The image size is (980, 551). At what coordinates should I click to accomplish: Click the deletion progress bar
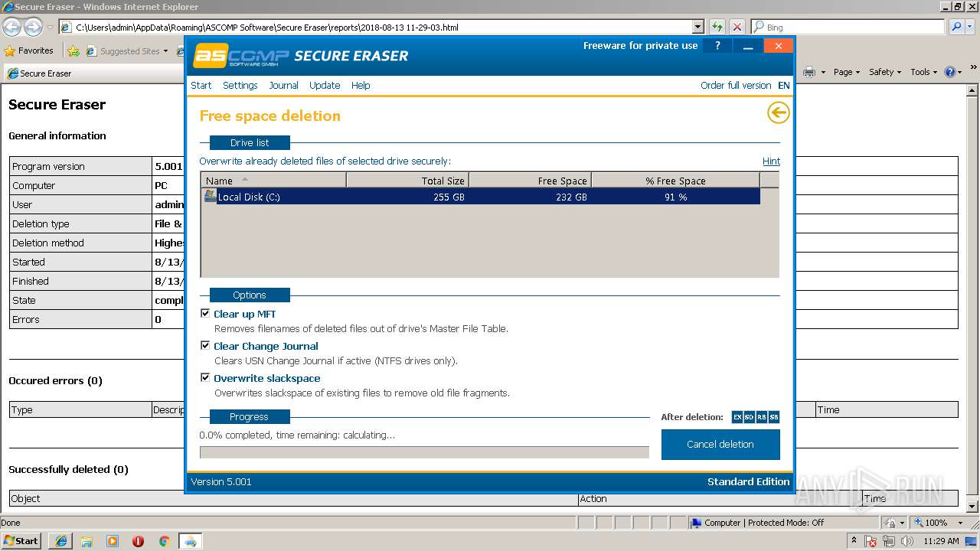(424, 452)
